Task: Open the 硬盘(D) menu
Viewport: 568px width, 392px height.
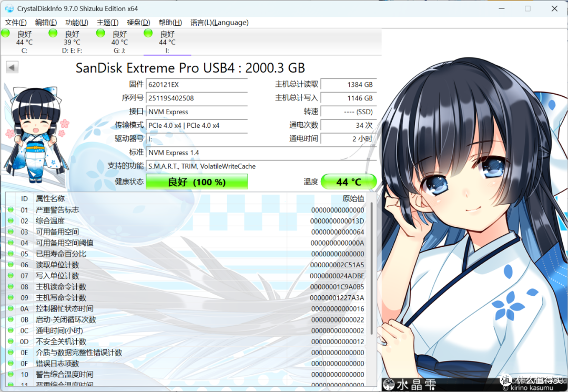Action: click(x=138, y=23)
